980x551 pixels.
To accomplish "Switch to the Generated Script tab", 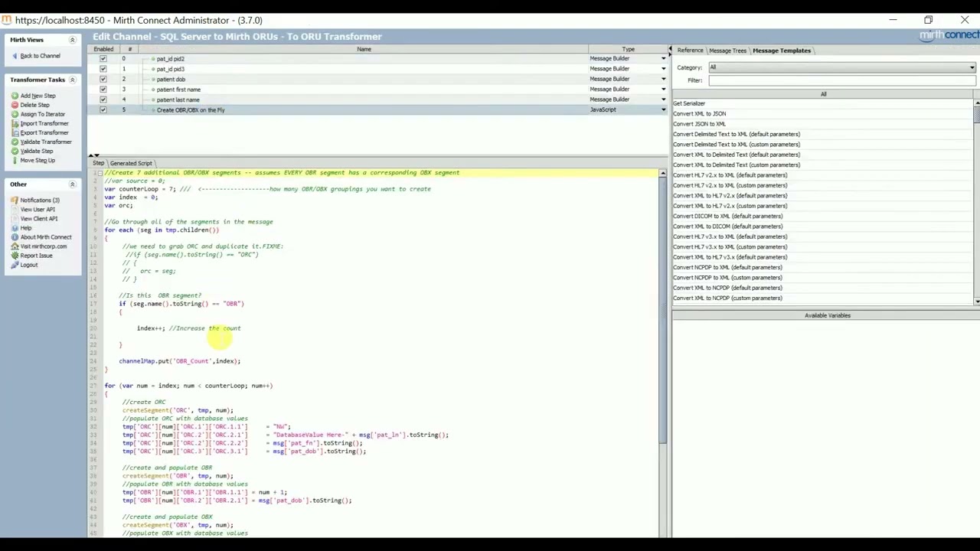I will [x=131, y=163].
